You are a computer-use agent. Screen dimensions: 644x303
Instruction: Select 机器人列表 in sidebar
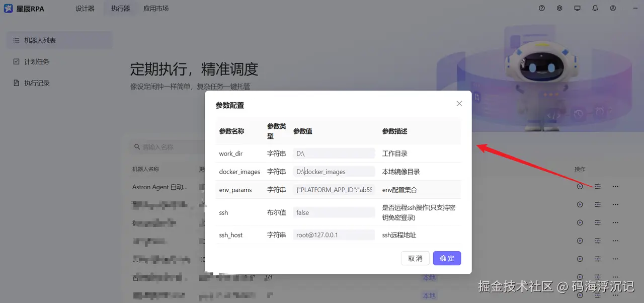(x=59, y=40)
